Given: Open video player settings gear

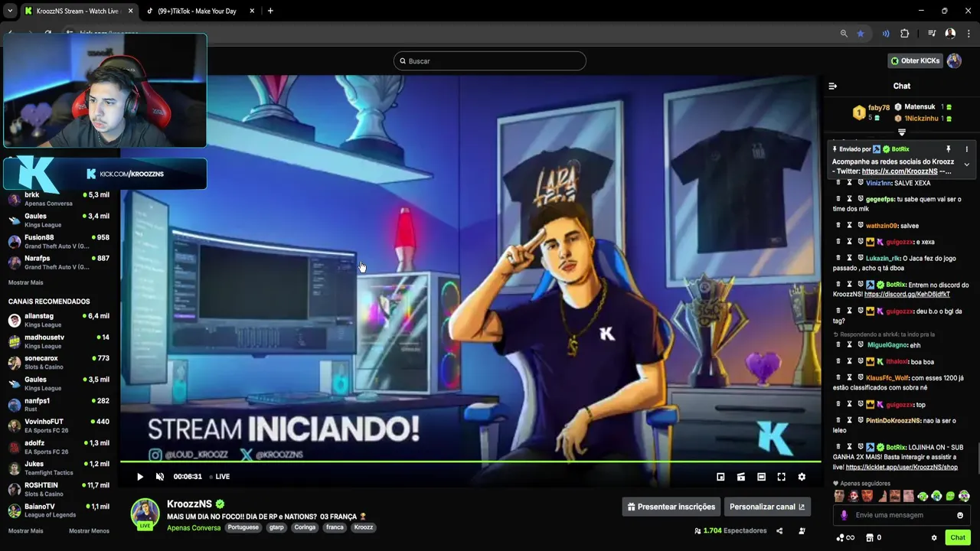Looking at the screenshot, I should (x=802, y=477).
